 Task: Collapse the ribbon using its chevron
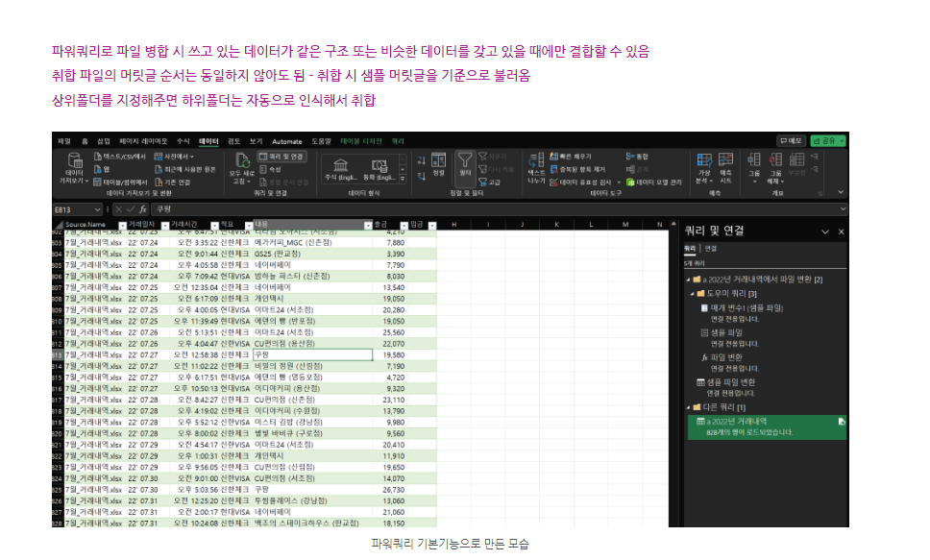(x=841, y=192)
